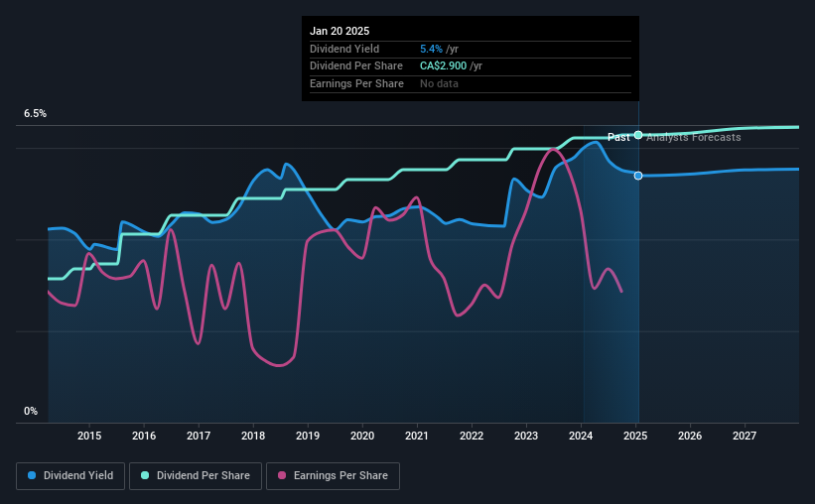815x504 pixels.
Task: Click the blue Dividend Yield legend dot
Action: click(x=32, y=475)
